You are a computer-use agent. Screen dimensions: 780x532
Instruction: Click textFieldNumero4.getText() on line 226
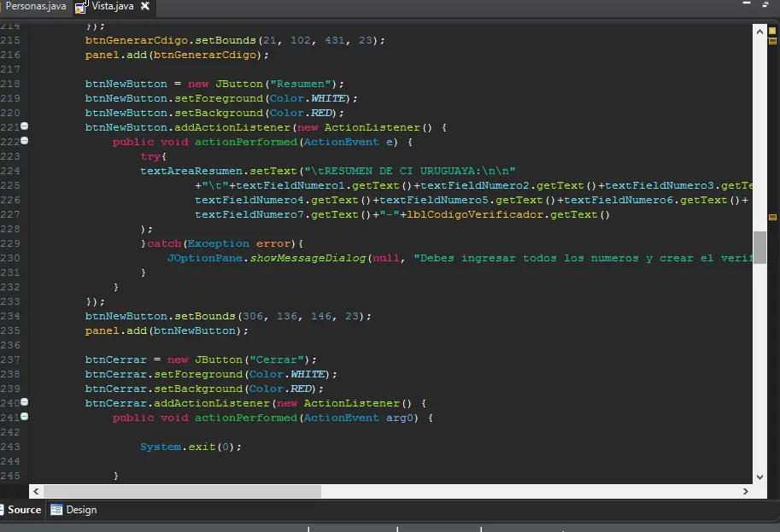(283, 200)
